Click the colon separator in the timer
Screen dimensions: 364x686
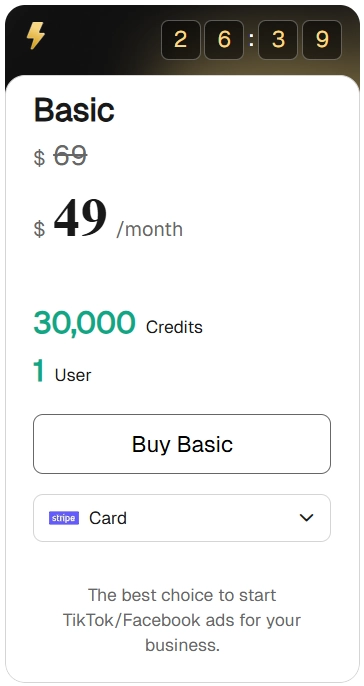pos(251,40)
